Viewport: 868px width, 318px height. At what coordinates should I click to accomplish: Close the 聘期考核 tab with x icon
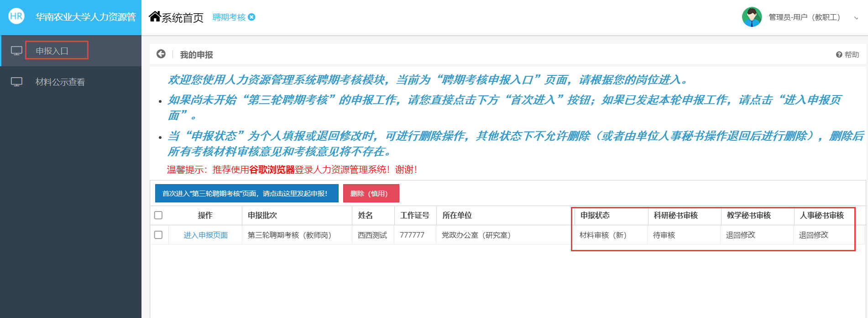pos(251,17)
